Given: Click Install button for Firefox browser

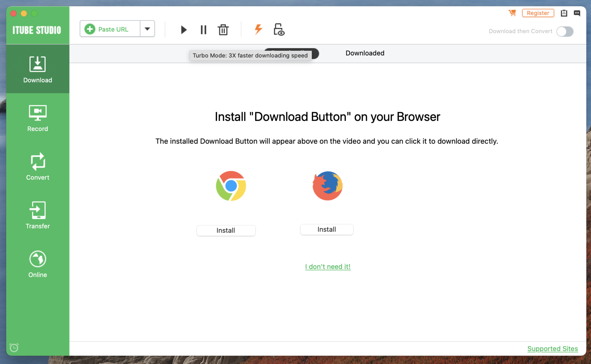Looking at the screenshot, I should coord(327,230).
